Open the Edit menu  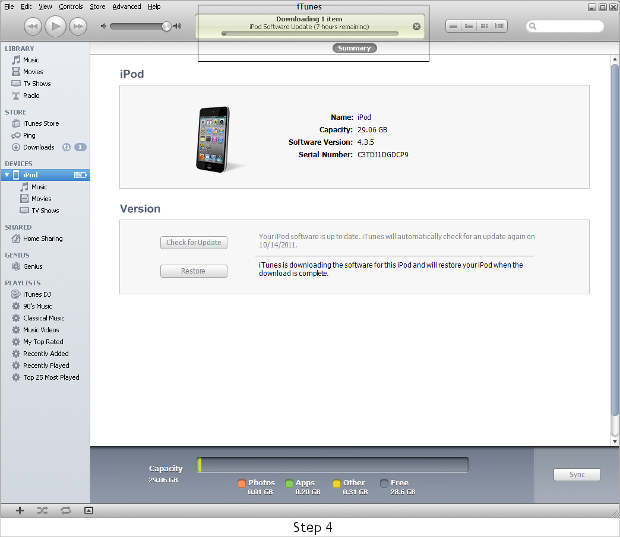pos(26,7)
